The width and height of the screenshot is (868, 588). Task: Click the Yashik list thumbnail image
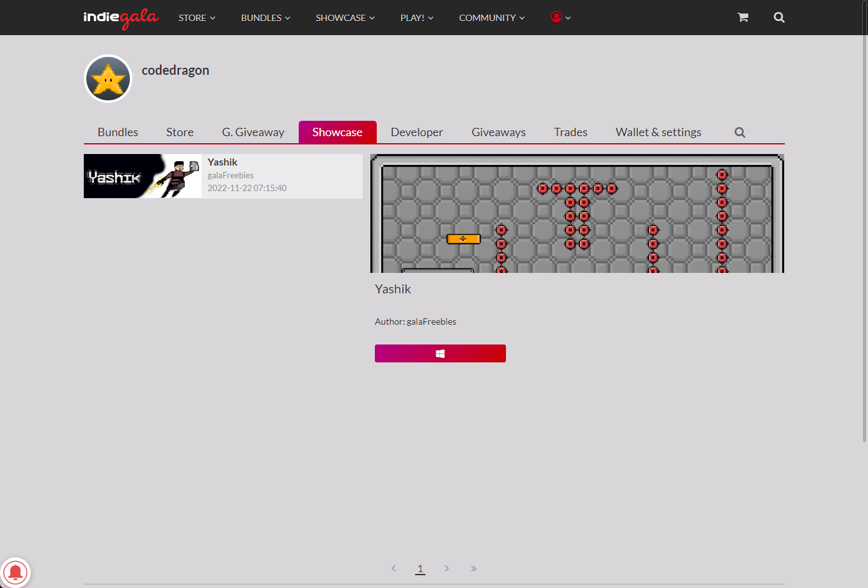coord(143,176)
